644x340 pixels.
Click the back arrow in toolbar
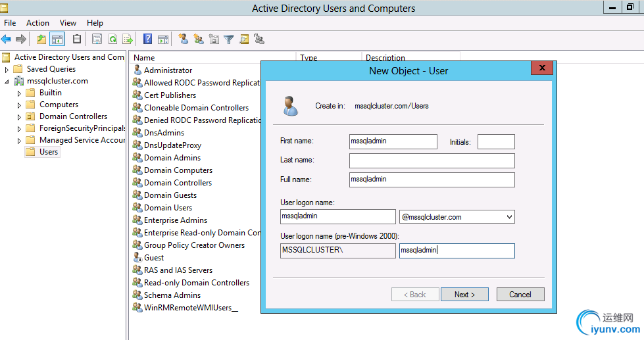[7, 39]
